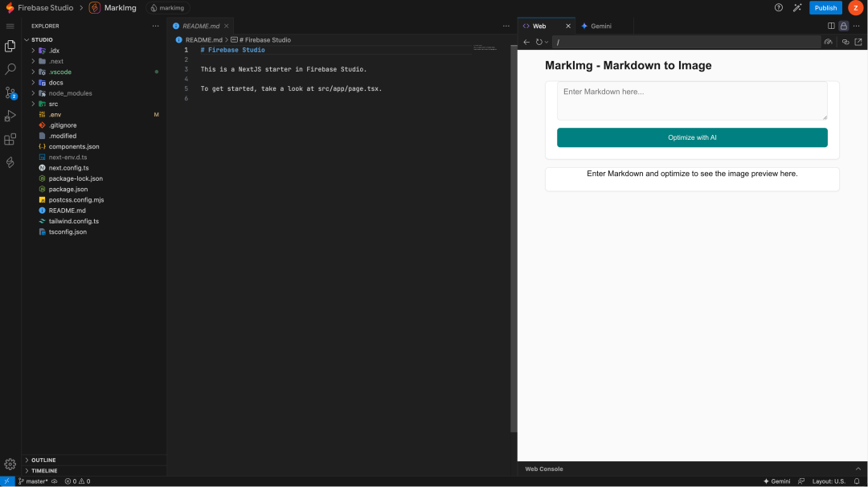The width and height of the screenshot is (868, 487).
Task: Collapse the Web Console panel chevron
Action: tap(858, 469)
